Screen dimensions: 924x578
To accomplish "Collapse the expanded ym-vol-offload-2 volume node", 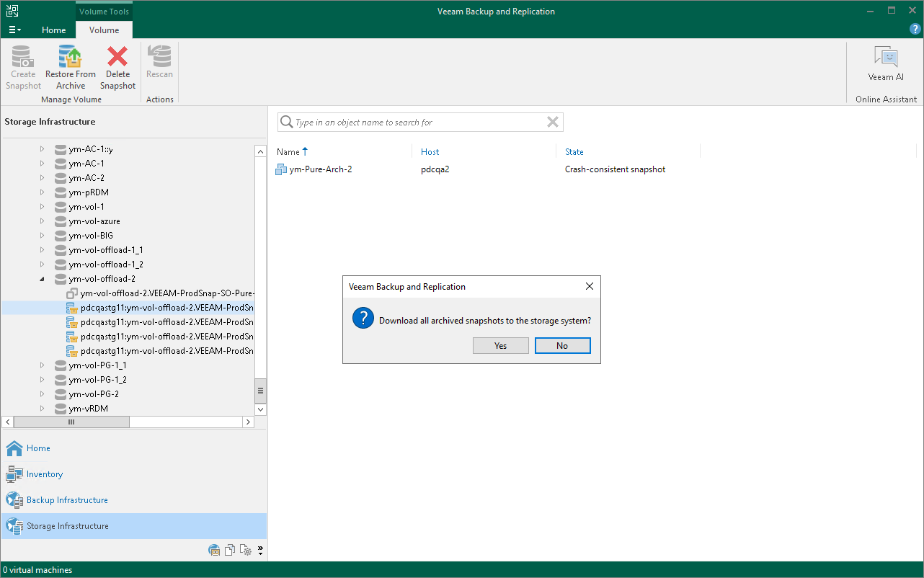I will pyautogui.click(x=42, y=279).
